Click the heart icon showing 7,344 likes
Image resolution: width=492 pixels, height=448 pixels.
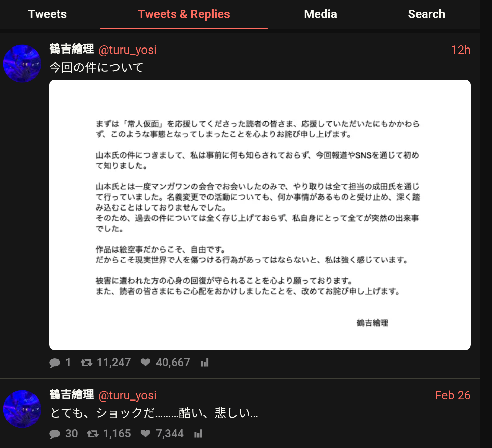pos(146,433)
